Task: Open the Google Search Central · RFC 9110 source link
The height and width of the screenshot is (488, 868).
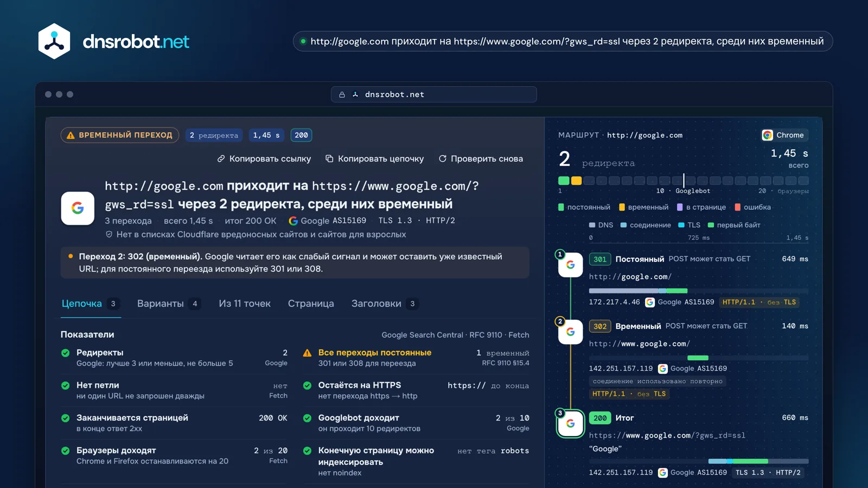Action: [455, 335]
